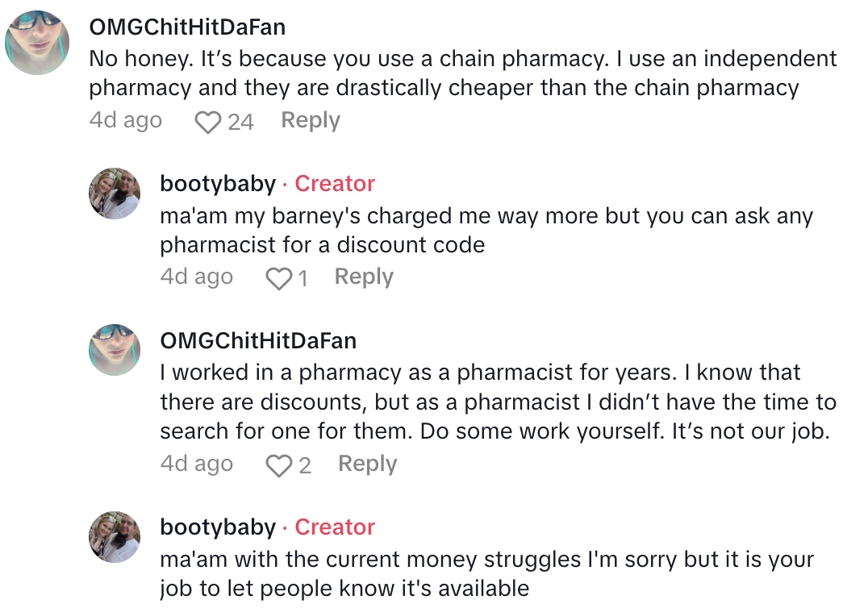Visit bootybaby's profile from the discount code reply

pos(218,184)
